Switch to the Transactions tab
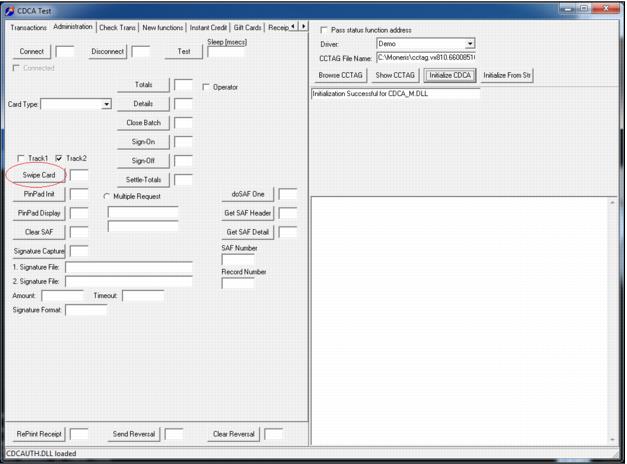 pos(28,28)
